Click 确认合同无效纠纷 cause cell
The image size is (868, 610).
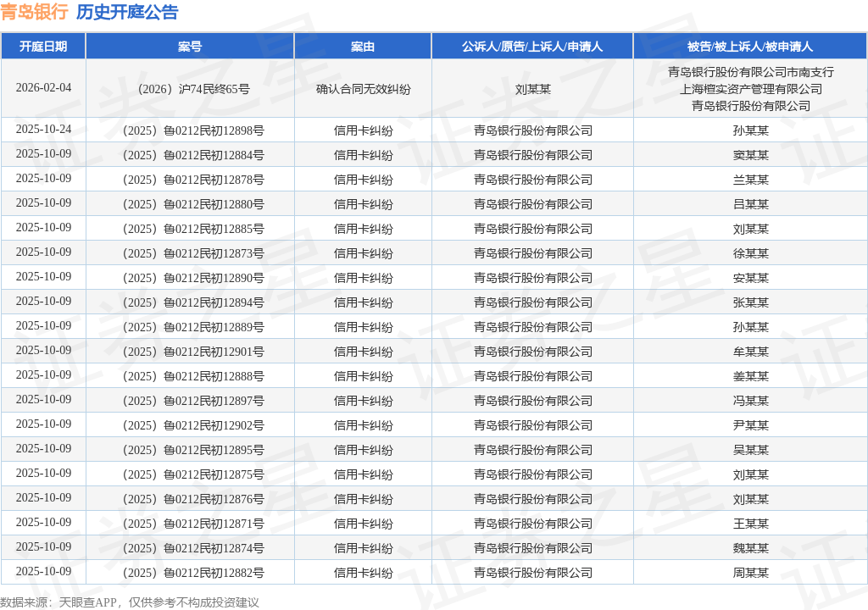coord(363,89)
